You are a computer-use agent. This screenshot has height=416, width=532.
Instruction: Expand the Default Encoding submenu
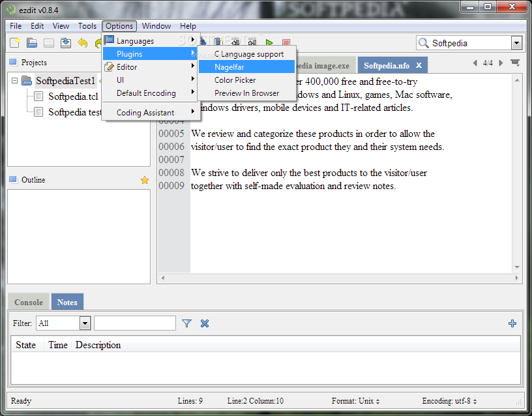tap(151, 93)
